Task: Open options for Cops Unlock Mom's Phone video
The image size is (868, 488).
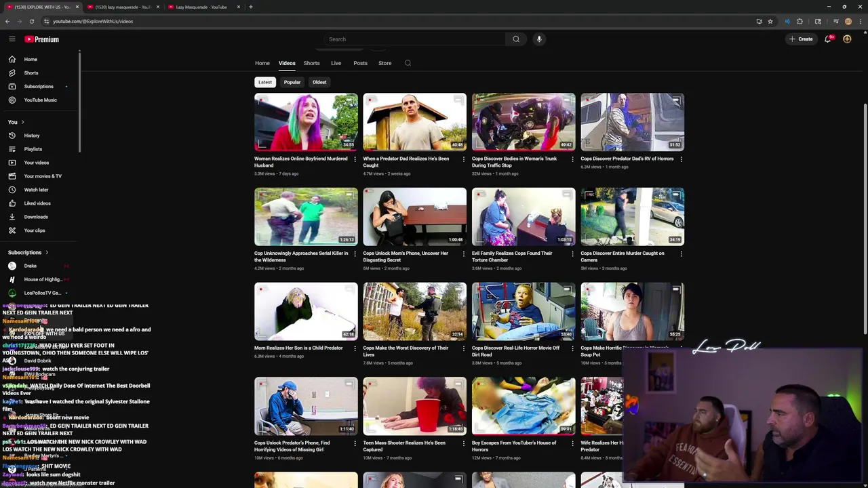Action: point(464,254)
